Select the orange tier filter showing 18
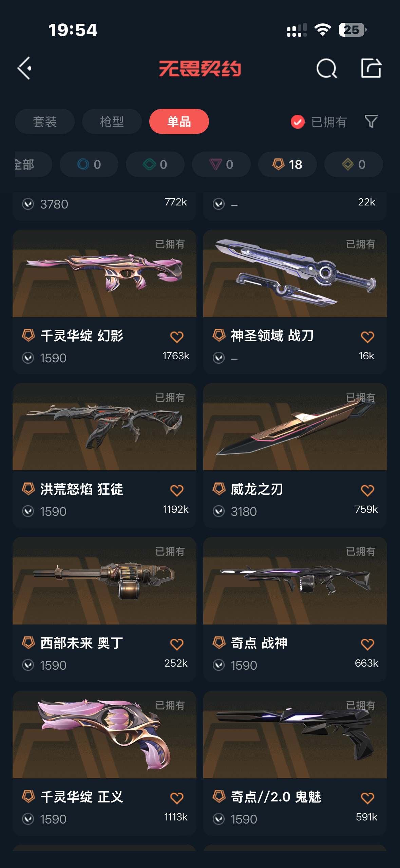 [287, 164]
